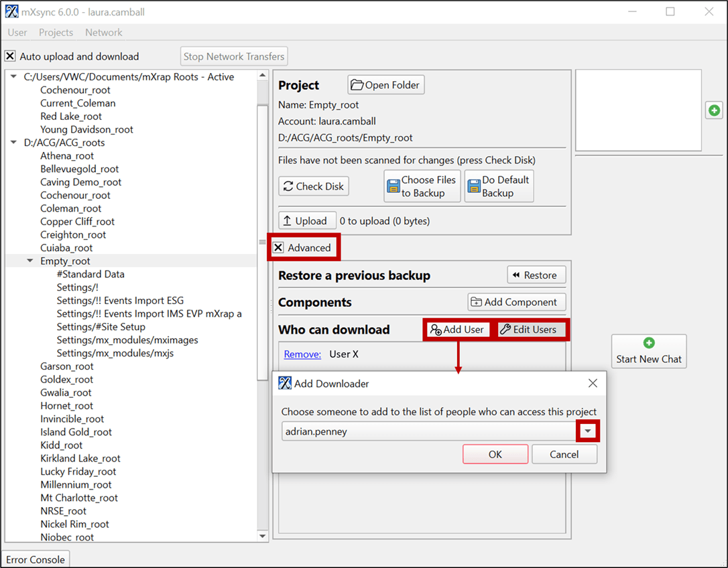Collapse the Empty_root tree node
Viewport: 728px width, 568px height.
[30, 261]
